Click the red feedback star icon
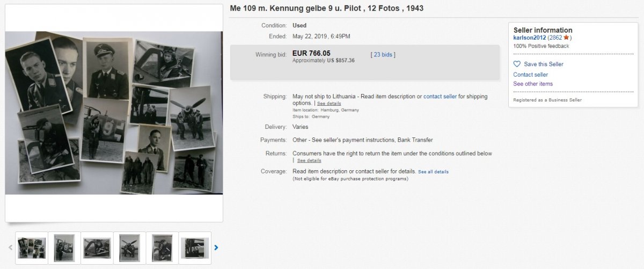The height and width of the screenshot is (269, 644). pyautogui.click(x=566, y=38)
